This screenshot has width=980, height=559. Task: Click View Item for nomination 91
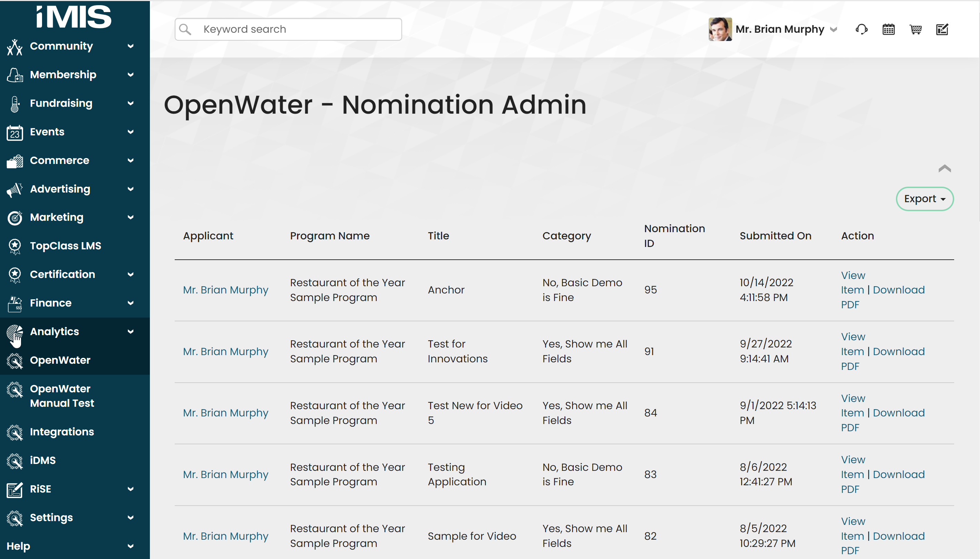pyautogui.click(x=853, y=344)
